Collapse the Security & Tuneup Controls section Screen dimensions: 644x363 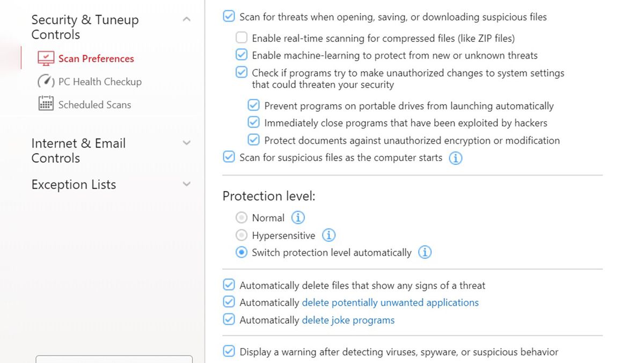[186, 18]
